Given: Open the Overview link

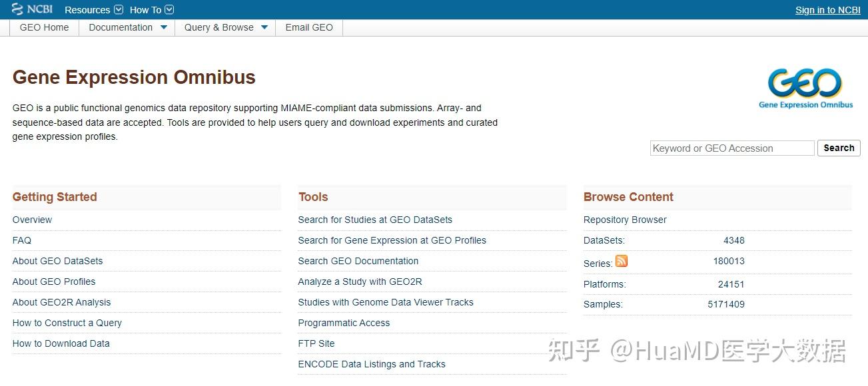Looking at the screenshot, I should pyautogui.click(x=32, y=220).
